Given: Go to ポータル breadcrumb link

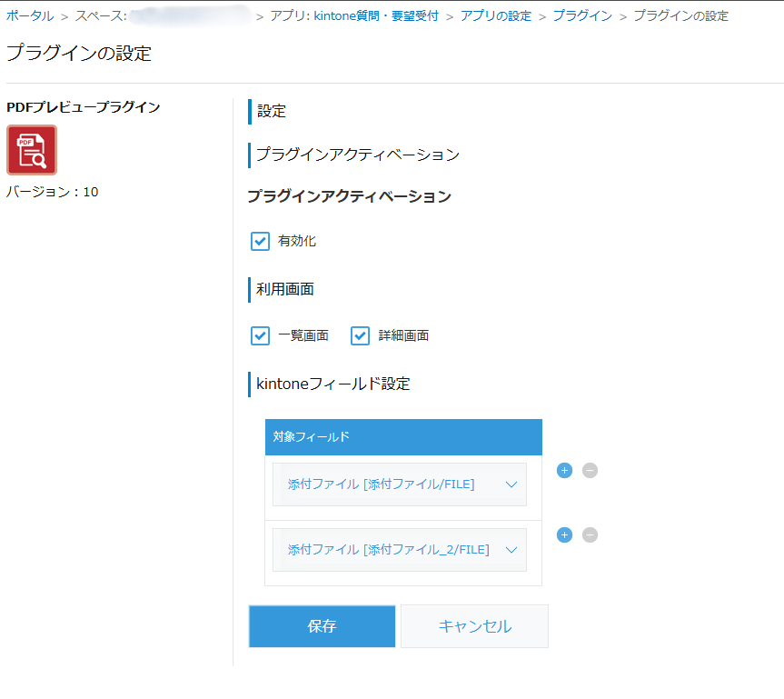Looking at the screenshot, I should 30,15.
